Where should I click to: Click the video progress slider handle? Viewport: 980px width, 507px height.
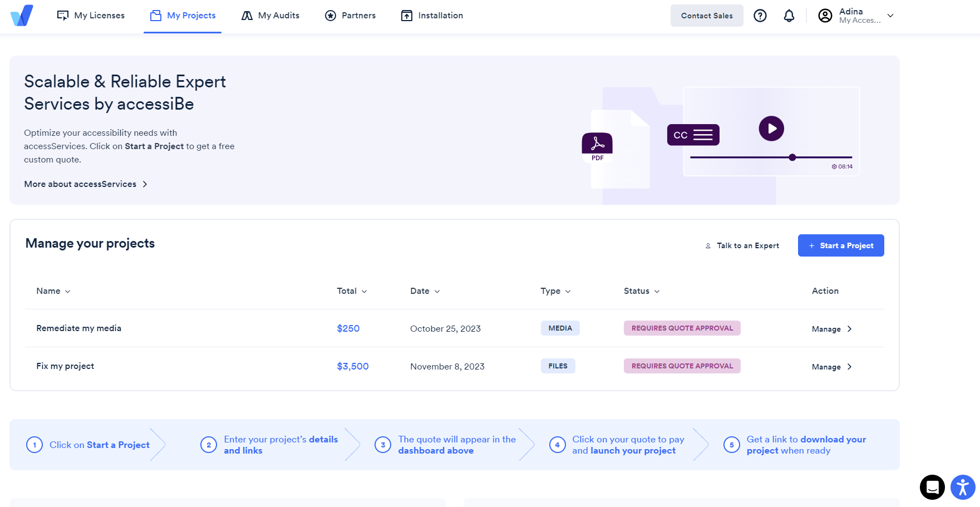click(x=792, y=157)
